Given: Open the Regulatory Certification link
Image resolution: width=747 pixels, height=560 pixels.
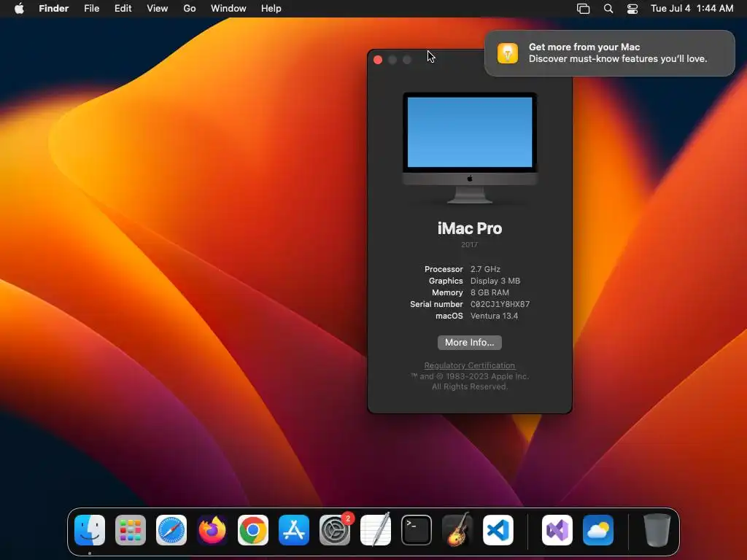Looking at the screenshot, I should pos(469,365).
